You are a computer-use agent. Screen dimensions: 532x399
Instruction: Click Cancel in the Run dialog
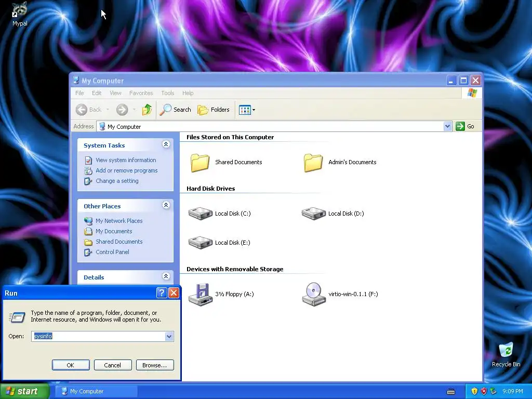pyautogui.click(x=113, y=365)
